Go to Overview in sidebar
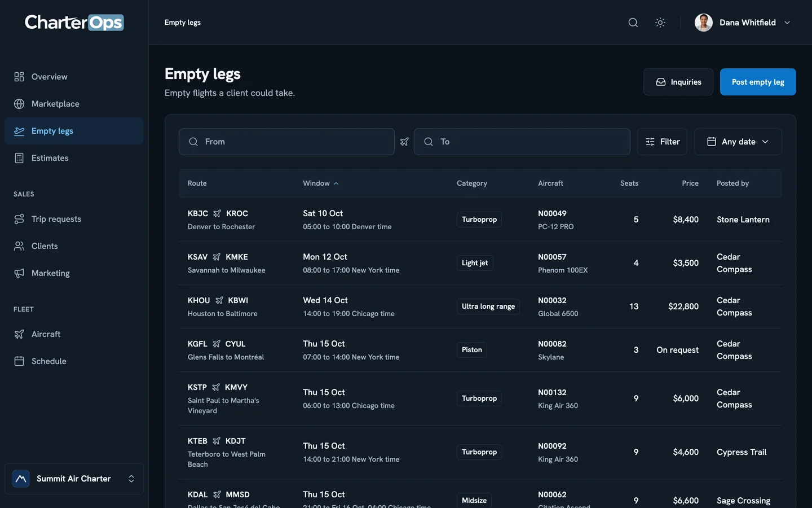The height and width of the screenshot is (508, 812). click(x=74, y=77)
